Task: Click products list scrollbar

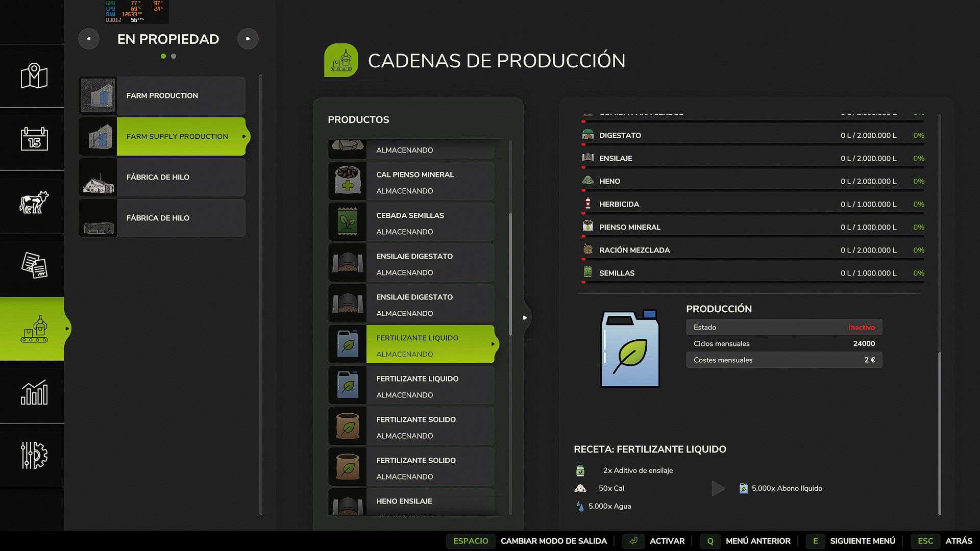Action: 510,274
